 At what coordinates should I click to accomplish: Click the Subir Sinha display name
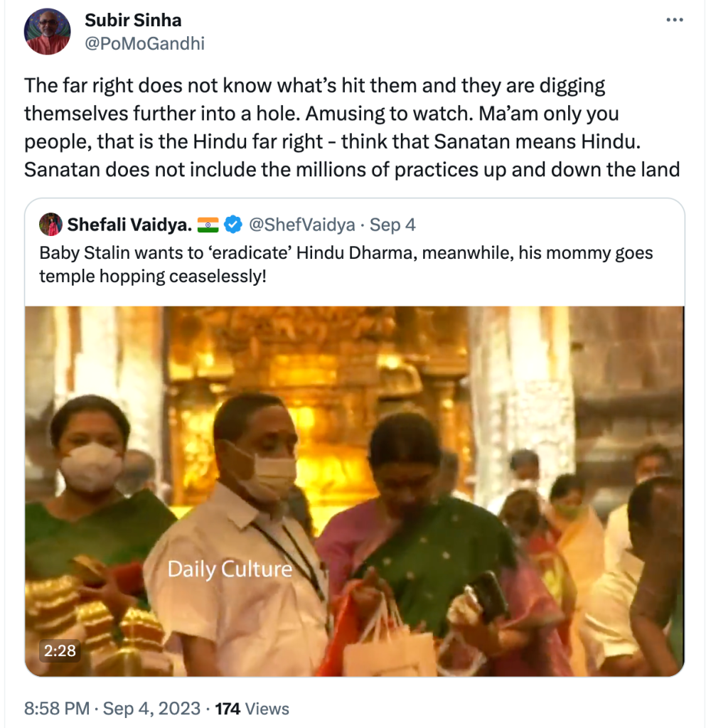(x=133, y=20)
